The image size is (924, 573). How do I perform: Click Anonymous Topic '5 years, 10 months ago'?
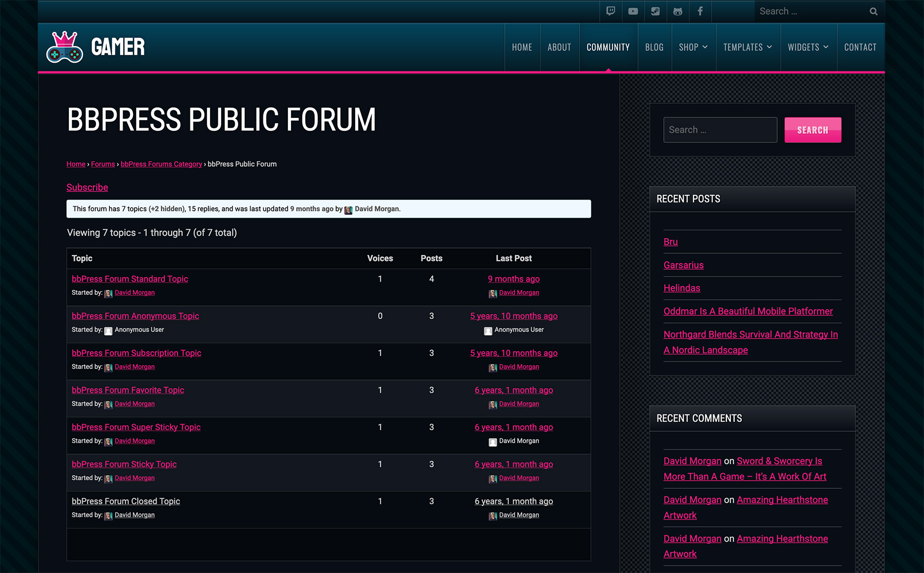tap(514, 316)
